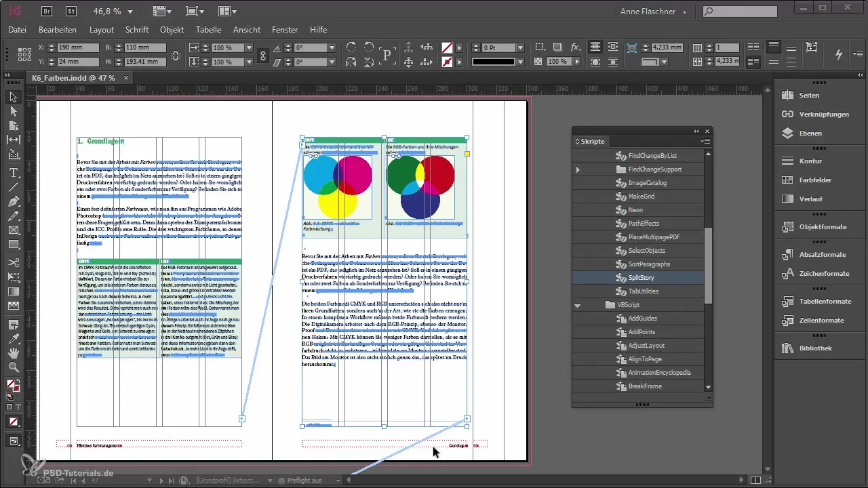Open the Layout menu

[102, 30]
